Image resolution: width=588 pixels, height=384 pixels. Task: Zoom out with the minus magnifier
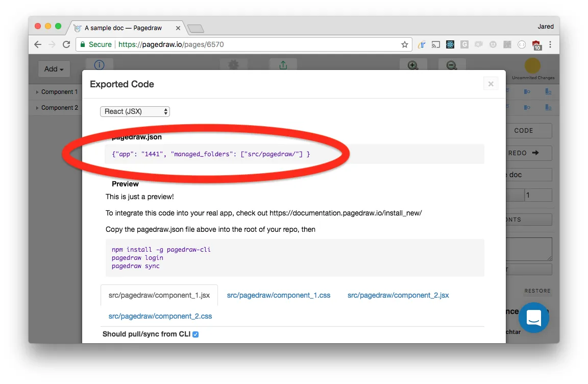click(x=452, y=65)
